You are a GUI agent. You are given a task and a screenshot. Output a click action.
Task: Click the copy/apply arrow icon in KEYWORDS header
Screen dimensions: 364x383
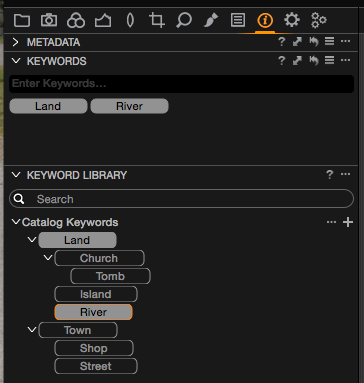pos(297,60)
